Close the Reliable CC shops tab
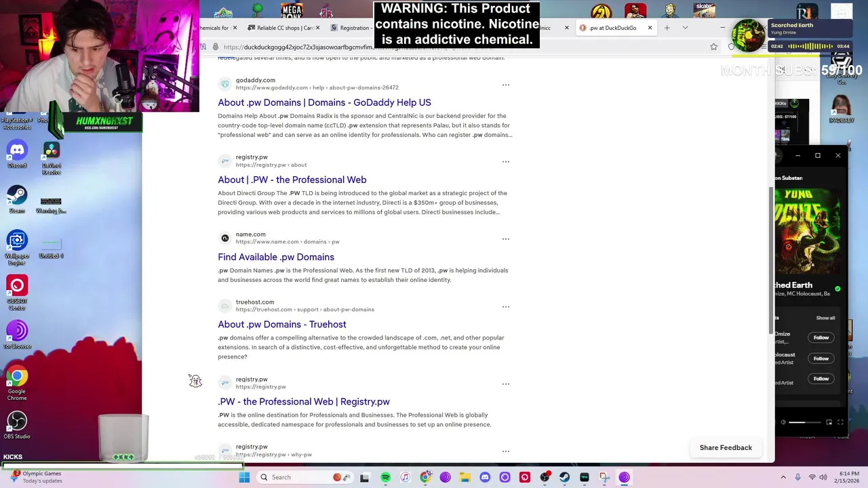This screenshot has width=868, height=488. coord(317,28)
